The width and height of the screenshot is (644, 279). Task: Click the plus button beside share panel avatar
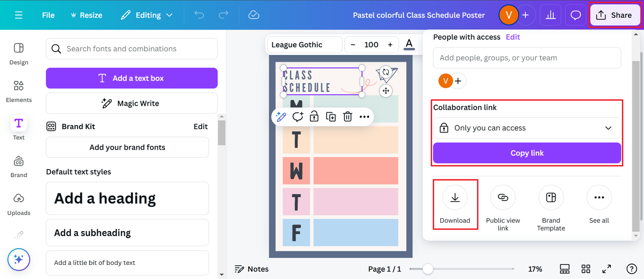pos(458,81)
